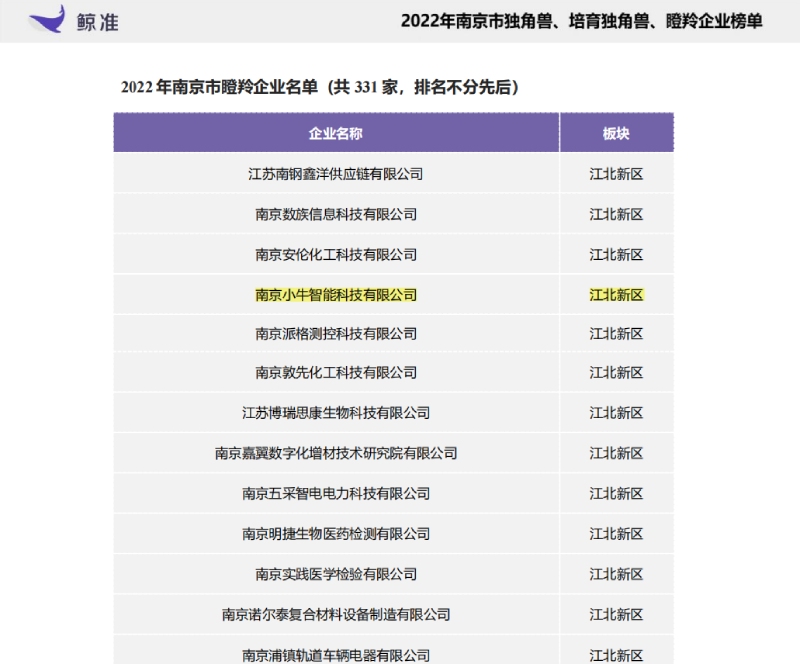Screen dimensions: 800x664
Task: Click 江北新区 in 南京浦镇轨道 row
Action: pos(616,655)
